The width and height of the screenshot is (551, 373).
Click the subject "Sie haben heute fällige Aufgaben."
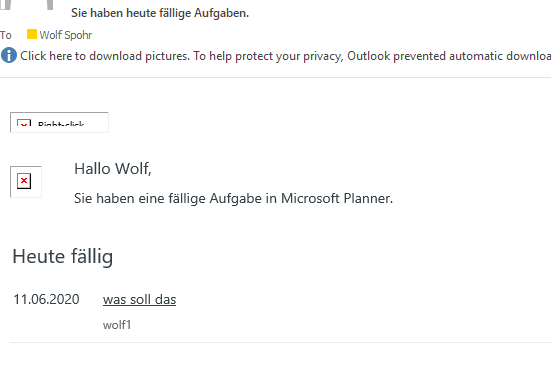160,13
